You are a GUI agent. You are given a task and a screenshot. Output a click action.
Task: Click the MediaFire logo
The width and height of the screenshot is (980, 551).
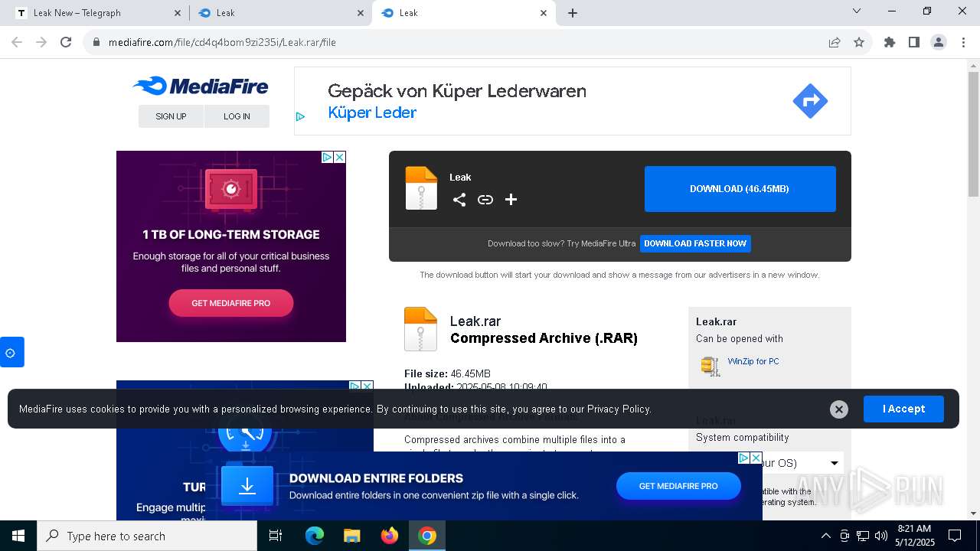click(201, 86)
